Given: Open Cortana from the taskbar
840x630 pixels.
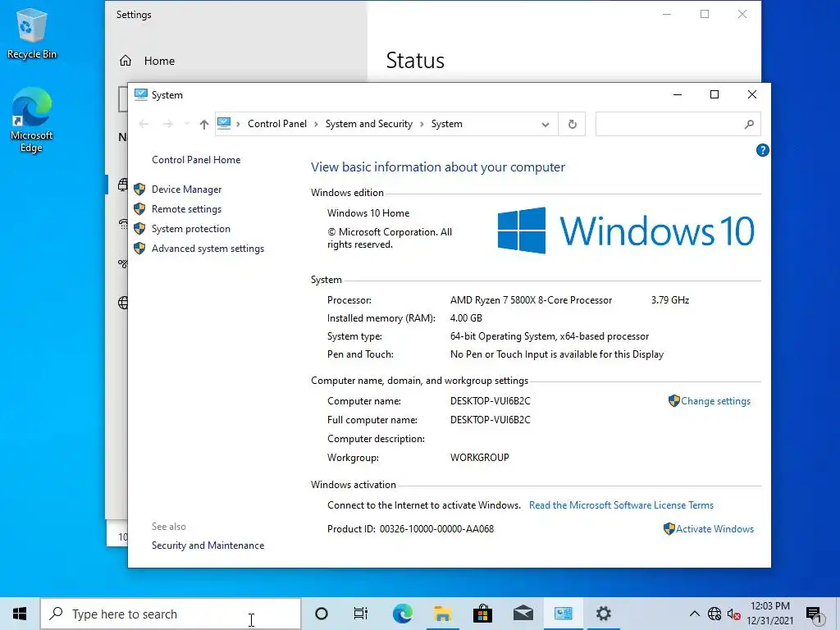Looking at the screenshot, I should 322,614.
